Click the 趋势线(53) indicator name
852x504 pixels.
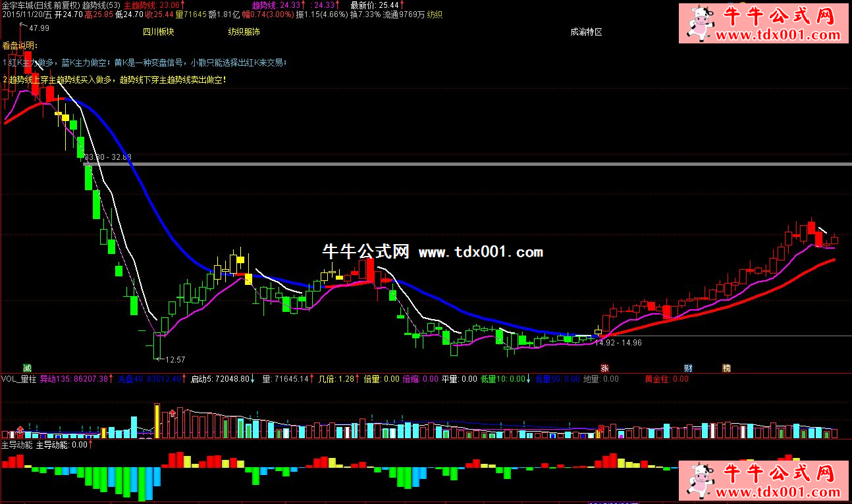[101, 5]
